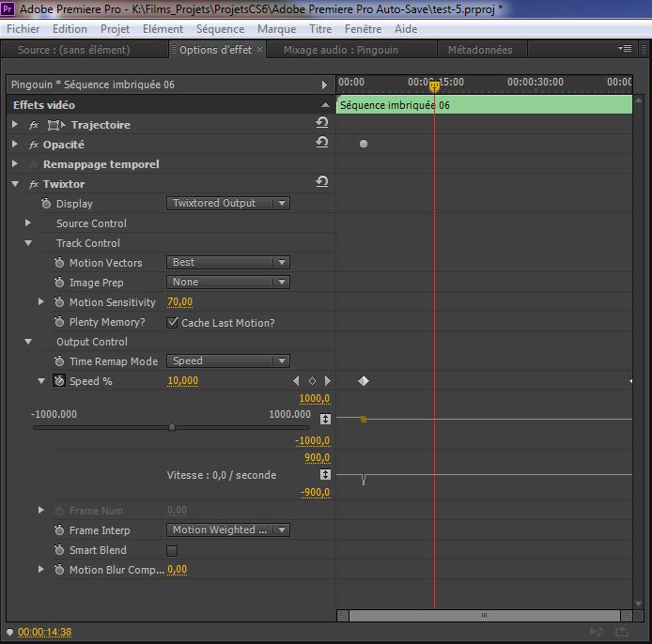Toggle Trajectoire fx effect on/off
Image resolution: width=652 pixels, height=644 pixels.
[x=34, y=125]
